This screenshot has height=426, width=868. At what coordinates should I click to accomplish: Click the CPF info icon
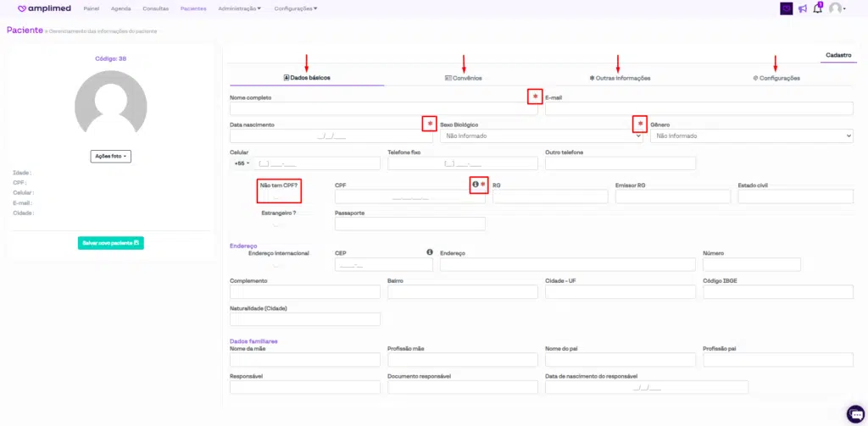(x=476, y=185)
